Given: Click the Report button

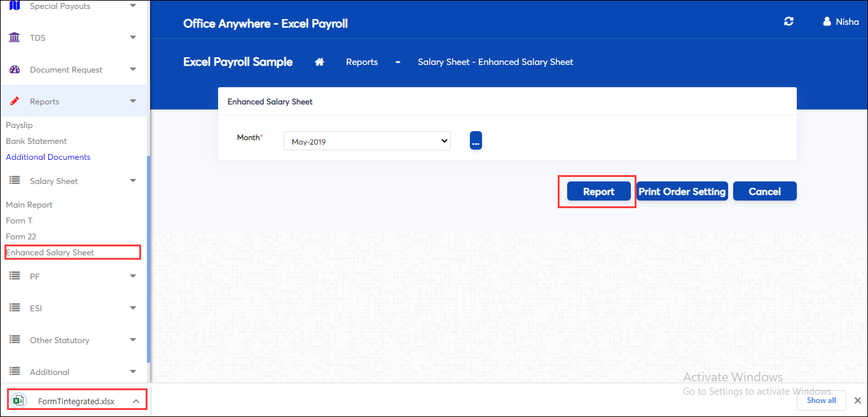Looking at the screenshot, I should point(599,191).
